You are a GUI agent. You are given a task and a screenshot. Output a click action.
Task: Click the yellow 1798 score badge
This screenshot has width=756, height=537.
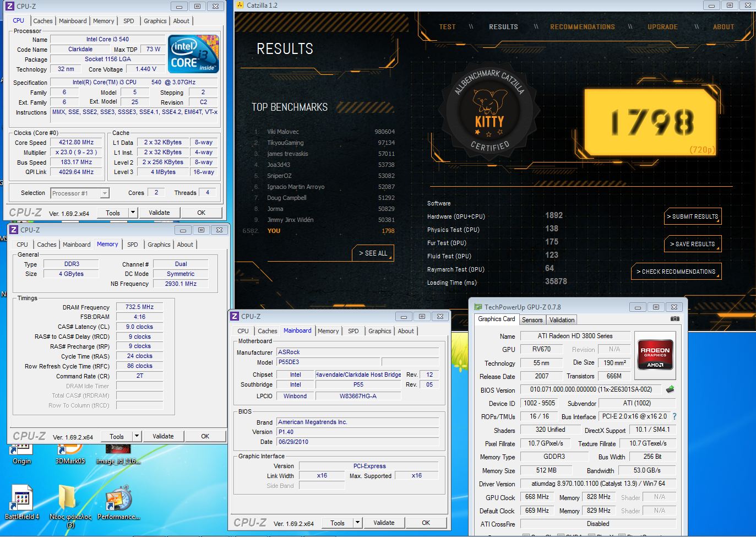point(651,122)
